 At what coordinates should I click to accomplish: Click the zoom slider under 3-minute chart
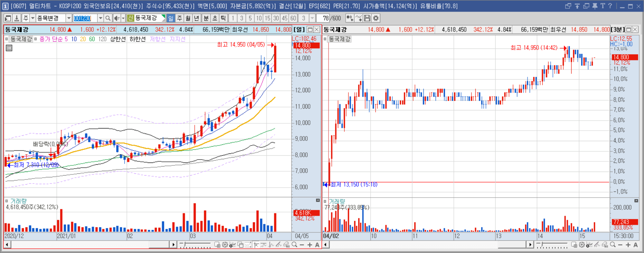[x=551, y=245]
